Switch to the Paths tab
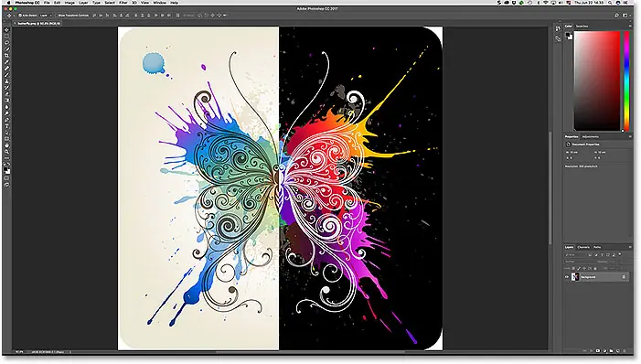641x364 pixels. [597, 247]
